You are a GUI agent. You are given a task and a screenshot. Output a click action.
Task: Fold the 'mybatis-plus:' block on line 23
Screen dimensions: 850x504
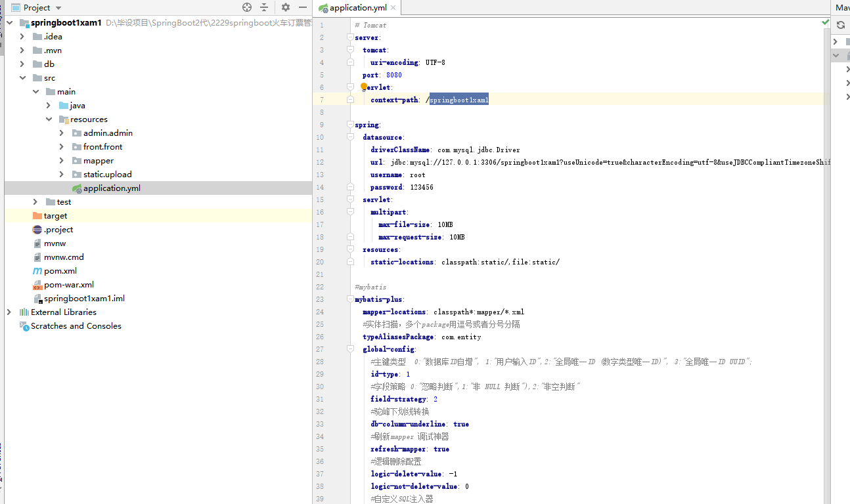[x=350, y=299]
